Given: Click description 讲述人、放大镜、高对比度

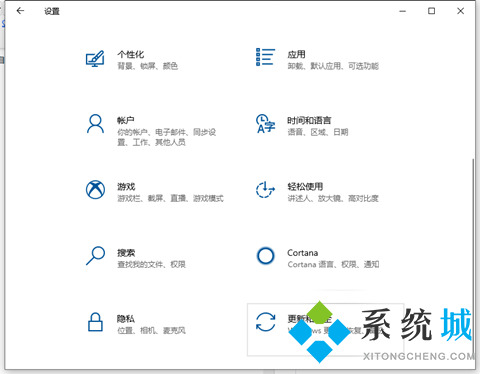Looking at the screenshot, I should coord(333,198).
